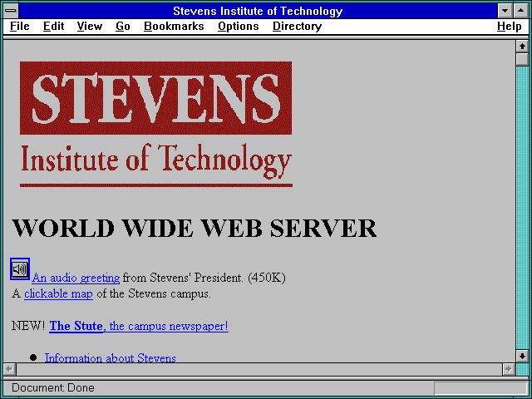Viewport: 532px width, 399px height.
Task: Click the Stevens Institute of Technology logo
Action: coord(156,124)
